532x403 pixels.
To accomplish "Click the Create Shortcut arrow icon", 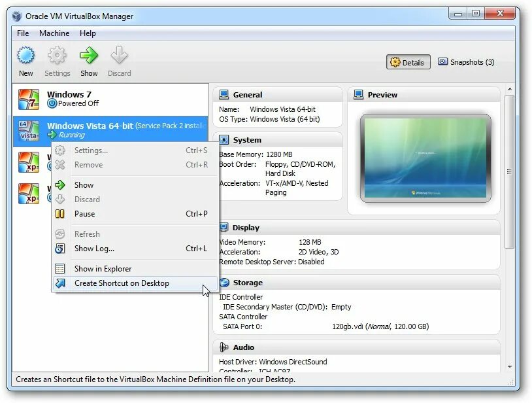I will click(x=60, y=283).
